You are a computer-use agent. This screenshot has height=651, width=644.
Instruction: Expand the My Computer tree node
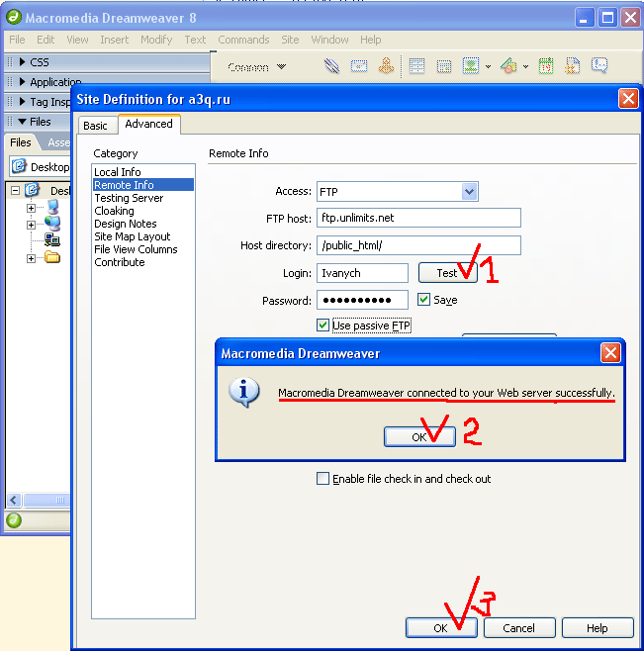coord(31,208)
